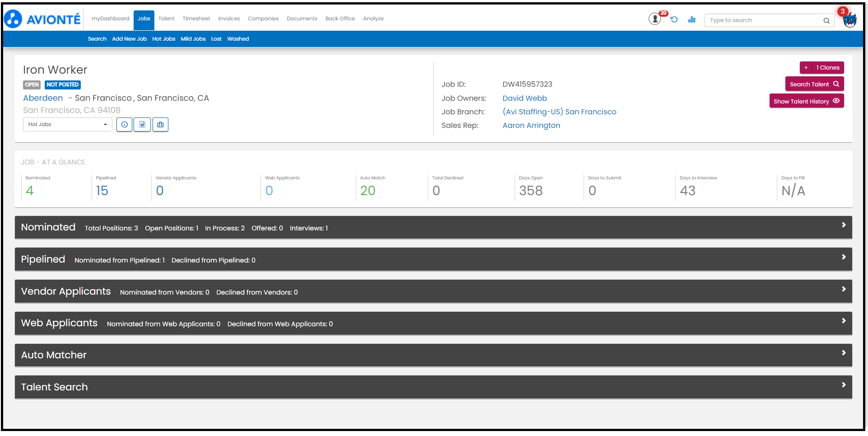Click the plus button beside Clones
Viewport: 868px width, 436px height.
tap(806, 68)
